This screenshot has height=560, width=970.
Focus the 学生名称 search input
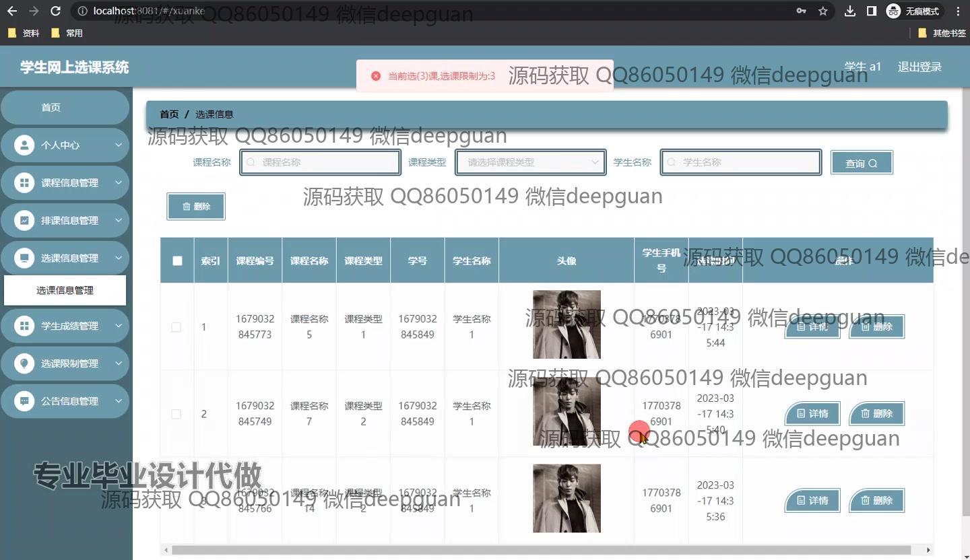pos(741,162)
